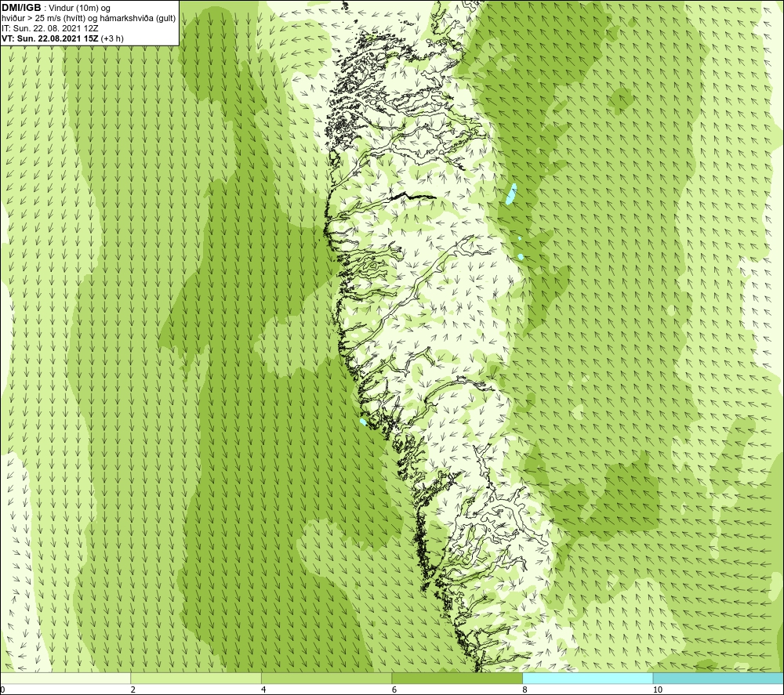Click the 'DMI/IGB' title text

[x=21, y=8]
